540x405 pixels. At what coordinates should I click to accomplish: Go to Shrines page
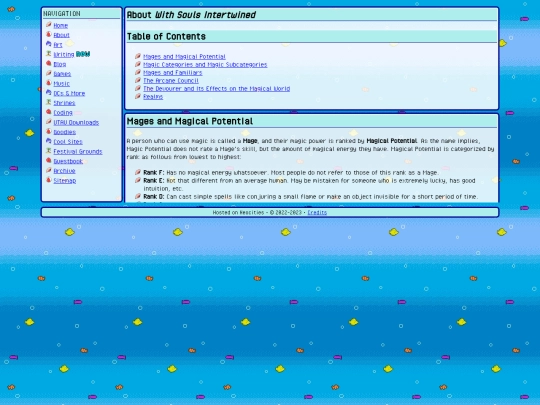pyautogui.click(x=64, y=103)
